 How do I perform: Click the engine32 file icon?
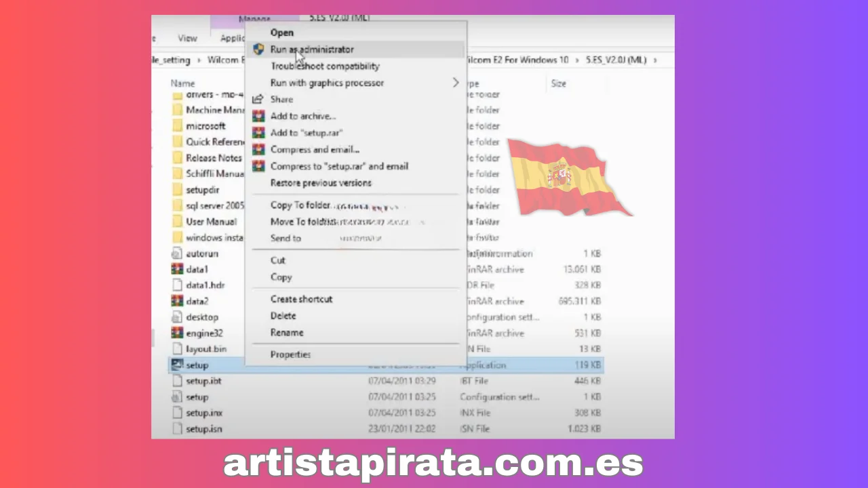177,333
